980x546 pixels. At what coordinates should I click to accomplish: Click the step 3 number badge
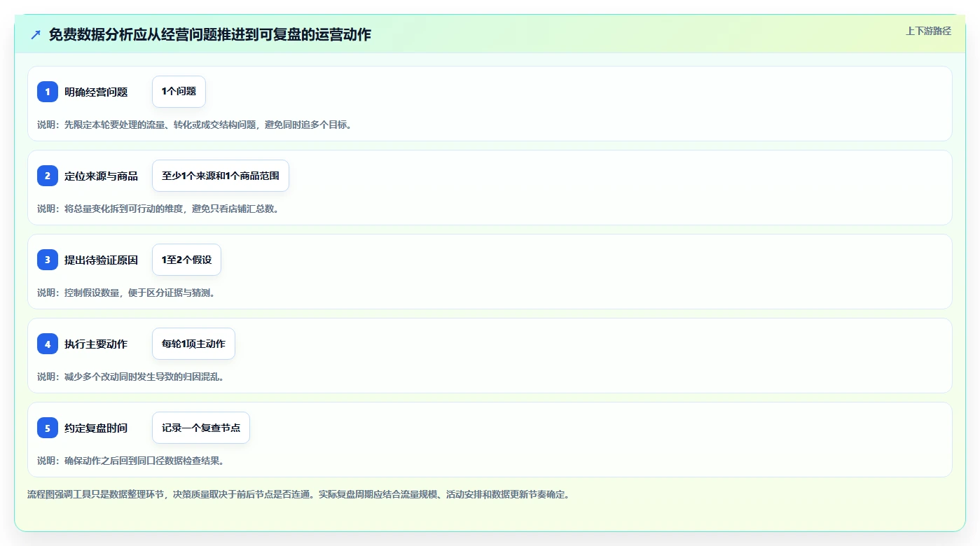tap(48, 260)
